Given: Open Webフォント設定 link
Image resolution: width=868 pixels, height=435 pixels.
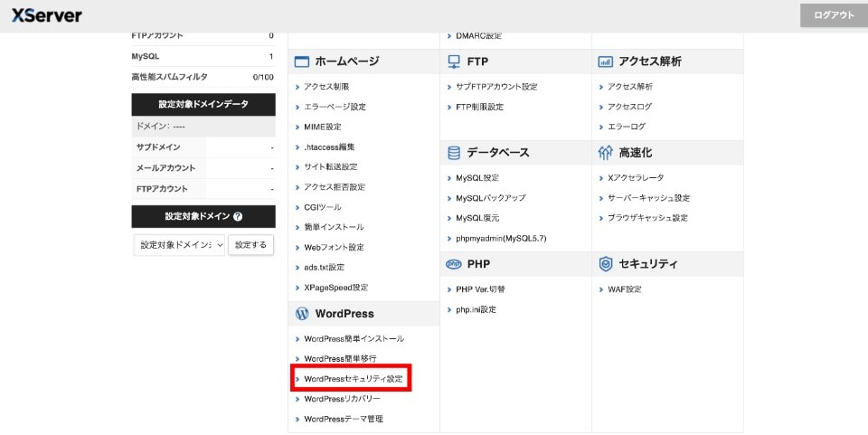Looking at the screenshot, I should 334,248.
